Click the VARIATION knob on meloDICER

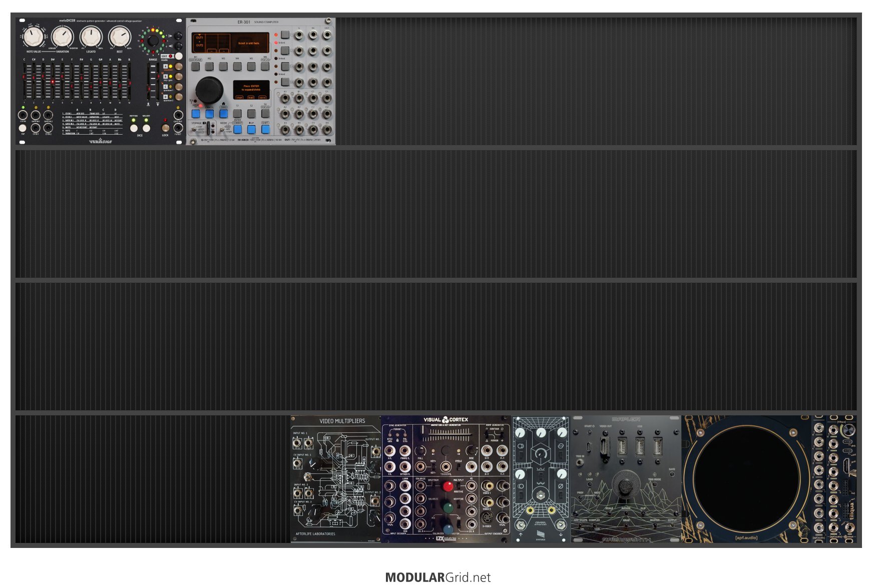click(63, 37)
